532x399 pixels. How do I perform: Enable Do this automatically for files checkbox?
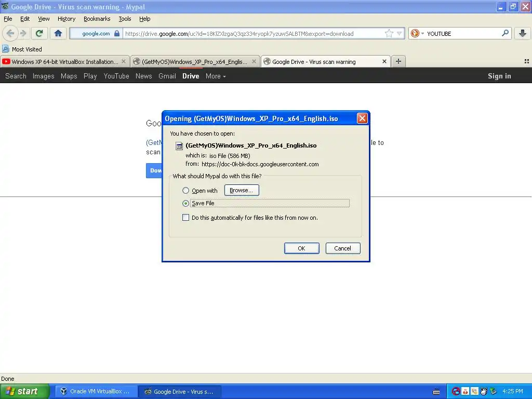click(x=185, y=218)
